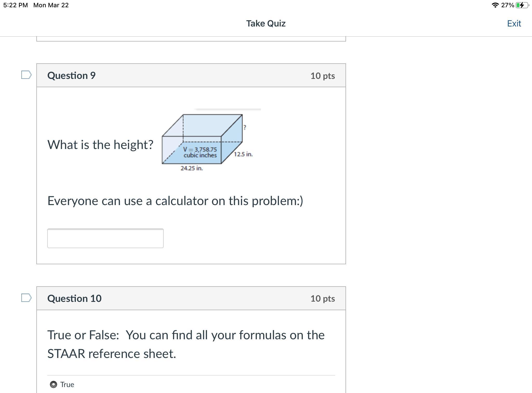The width and height of the screenshot is (532, 393).
Task: Choose the True answer label
Action: point(67,384)
